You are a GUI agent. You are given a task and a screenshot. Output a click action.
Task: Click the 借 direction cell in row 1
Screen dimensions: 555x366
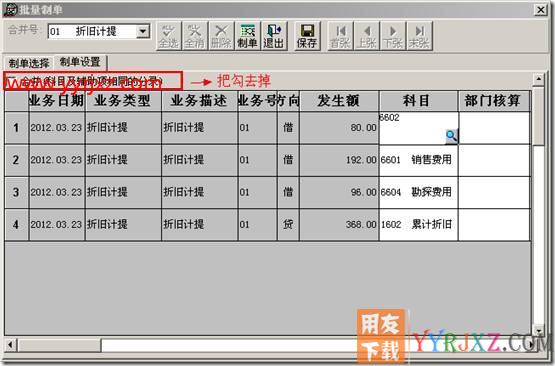(288, 128)
